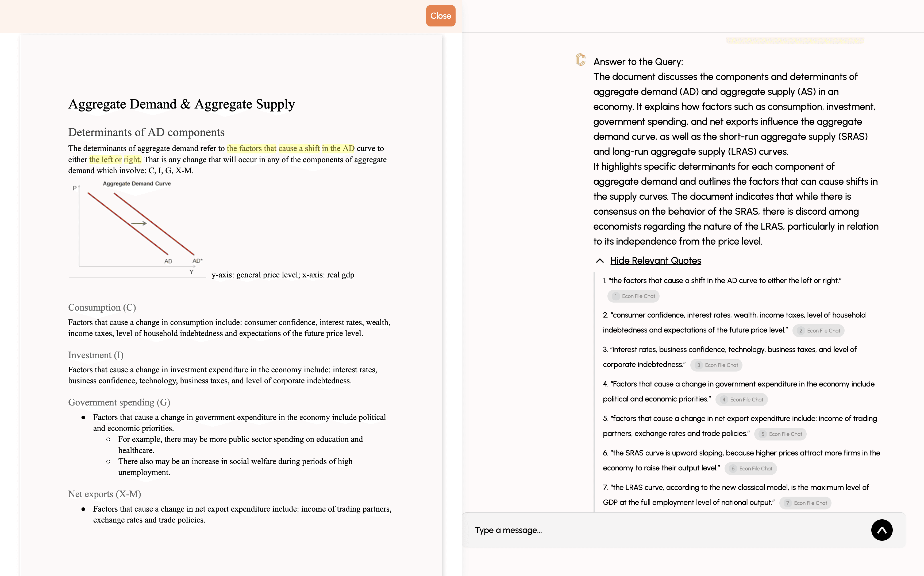Click the Net exports (X-M) heading
The height and width of the screenshot is (576, 924).
pyautogui.click(x=104, y=494)
